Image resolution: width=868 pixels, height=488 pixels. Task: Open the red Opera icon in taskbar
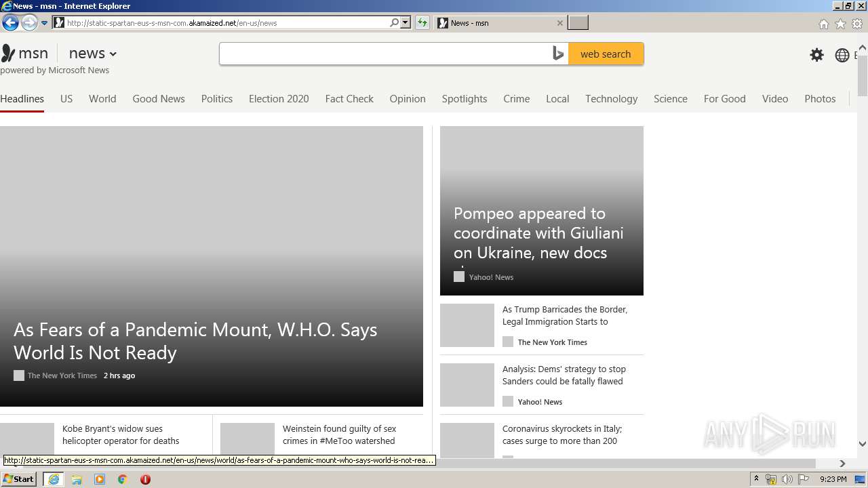(145, 479)
